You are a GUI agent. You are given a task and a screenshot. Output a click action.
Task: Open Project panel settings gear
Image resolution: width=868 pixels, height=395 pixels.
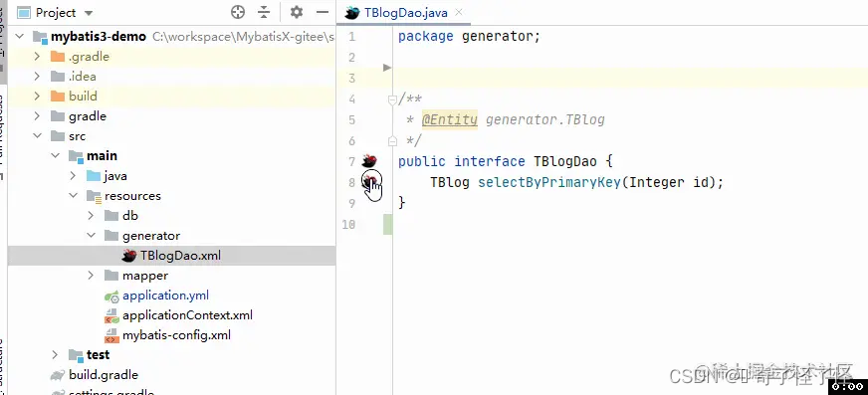point(297,12)
